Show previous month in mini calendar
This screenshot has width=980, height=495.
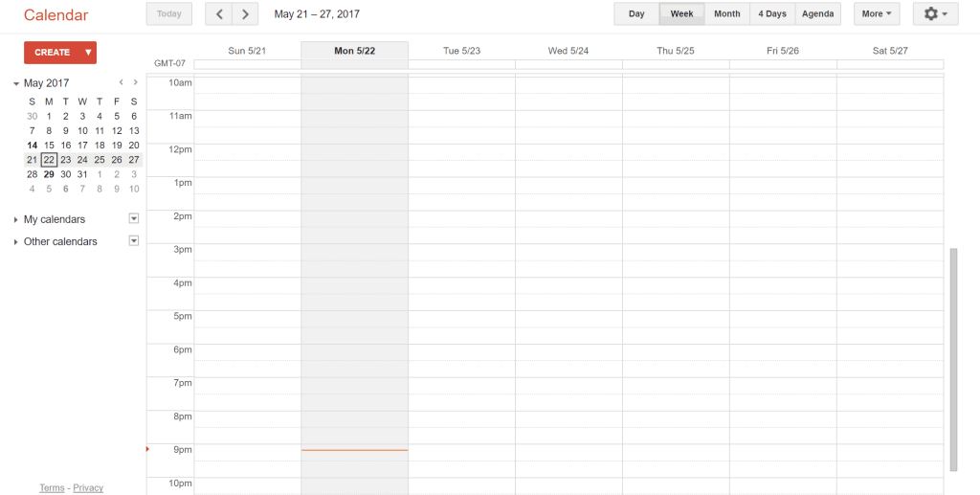pos(122,82)
